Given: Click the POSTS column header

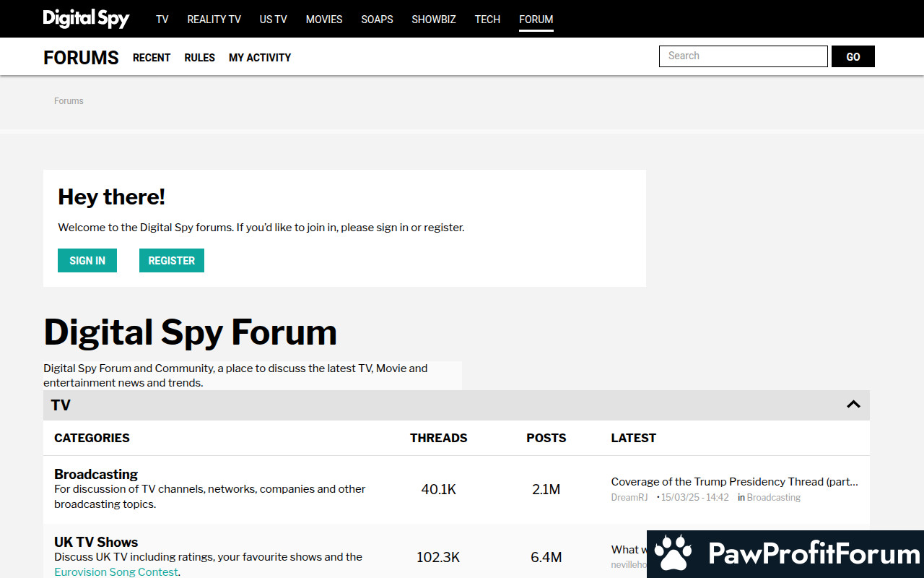Looking at the screenshot, I should 546,438.
